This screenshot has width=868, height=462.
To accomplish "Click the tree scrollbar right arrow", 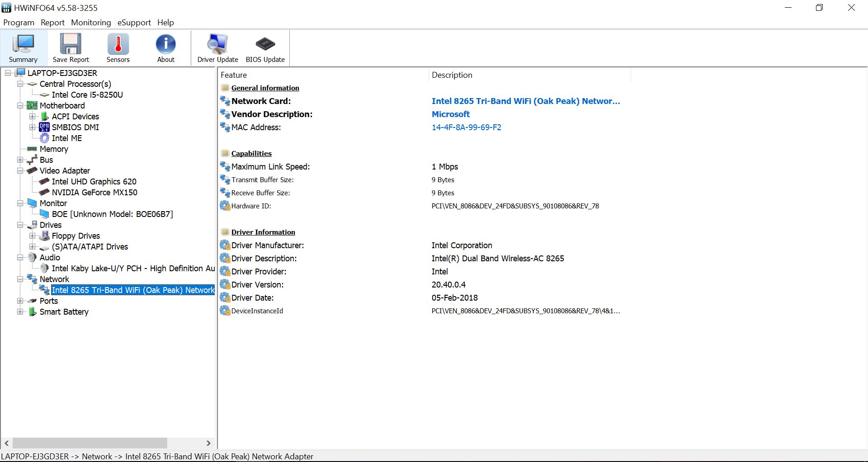I will coord(208,443).
